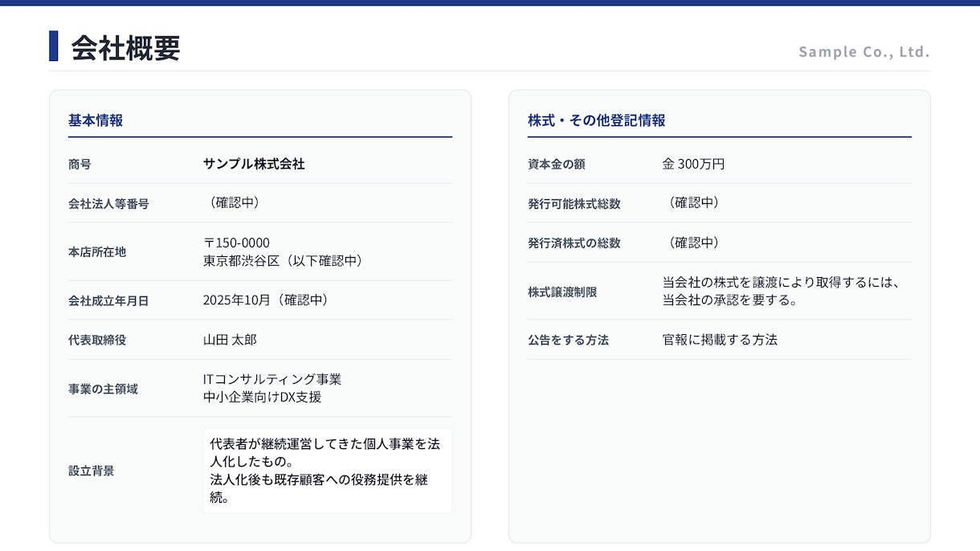
Task: Click the 会社概要 page heading
Action: coord(125,48)
